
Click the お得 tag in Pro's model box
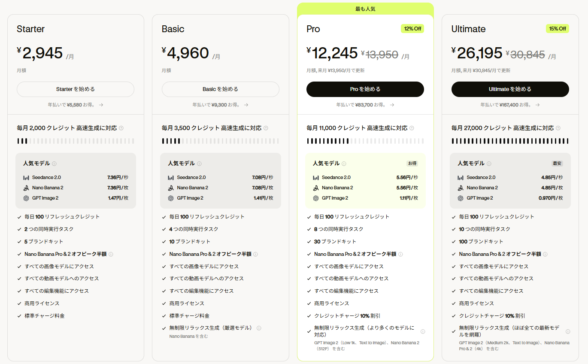click(412, 164)
